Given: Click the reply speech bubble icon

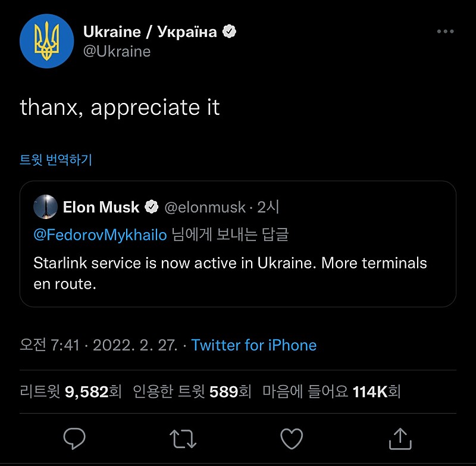Looking at the screenshot, I should click(75, 439).
